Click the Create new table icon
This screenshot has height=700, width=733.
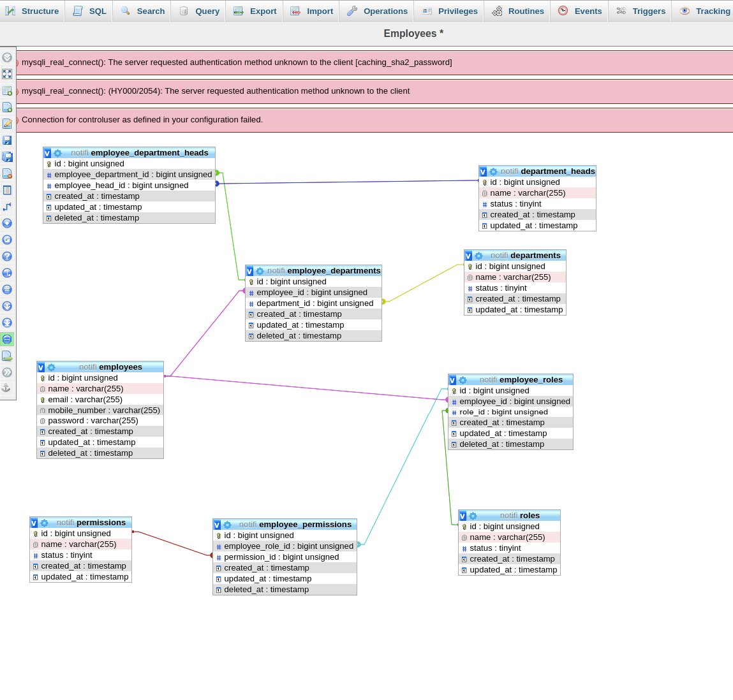pyautogui.click(x=8, y=90)
